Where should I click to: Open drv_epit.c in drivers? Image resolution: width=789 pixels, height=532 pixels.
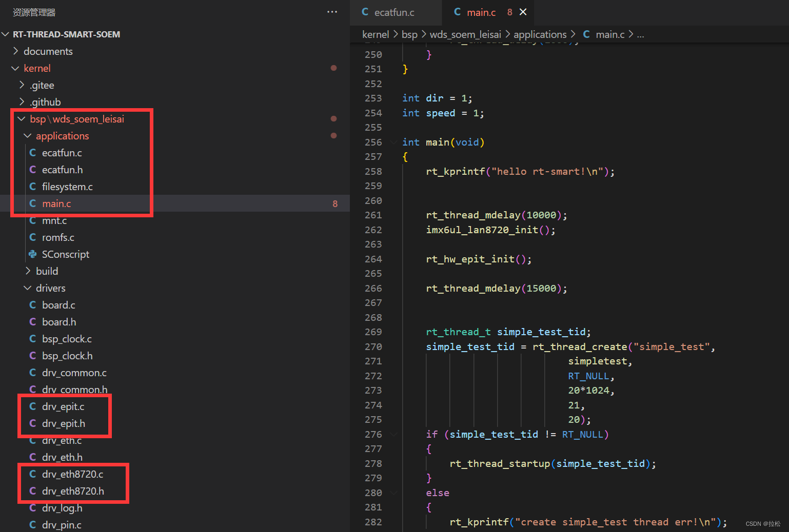click(63, 406)
